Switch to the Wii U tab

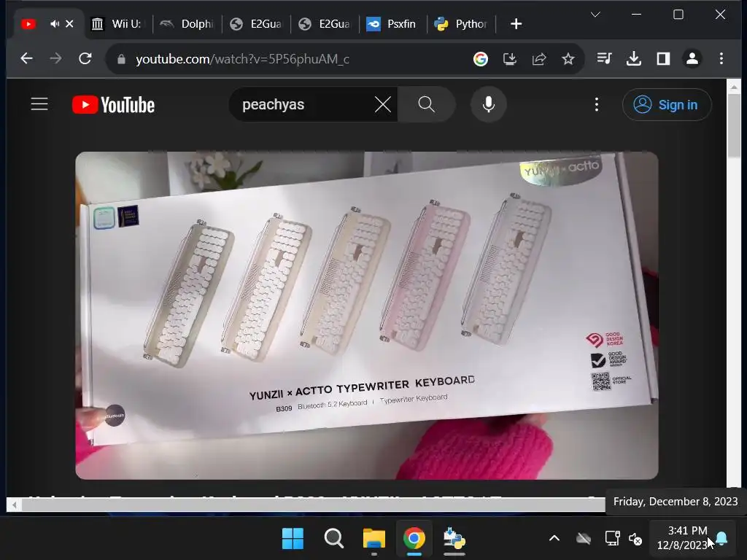coord(119,23)
